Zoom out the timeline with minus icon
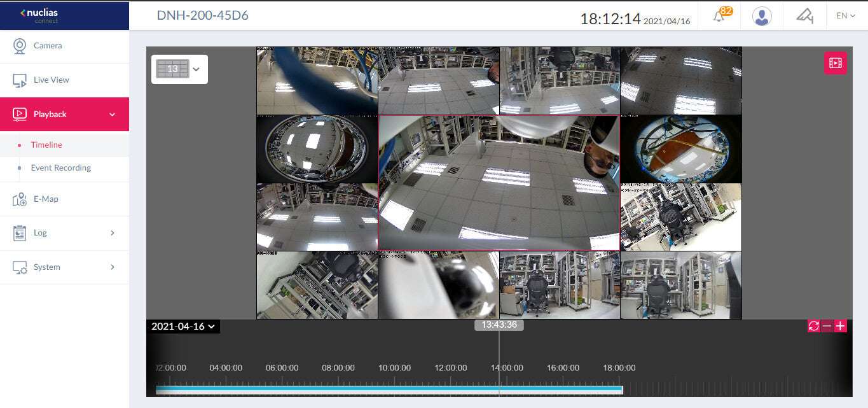This screenshot has height=408, width=868. point(827,326)
